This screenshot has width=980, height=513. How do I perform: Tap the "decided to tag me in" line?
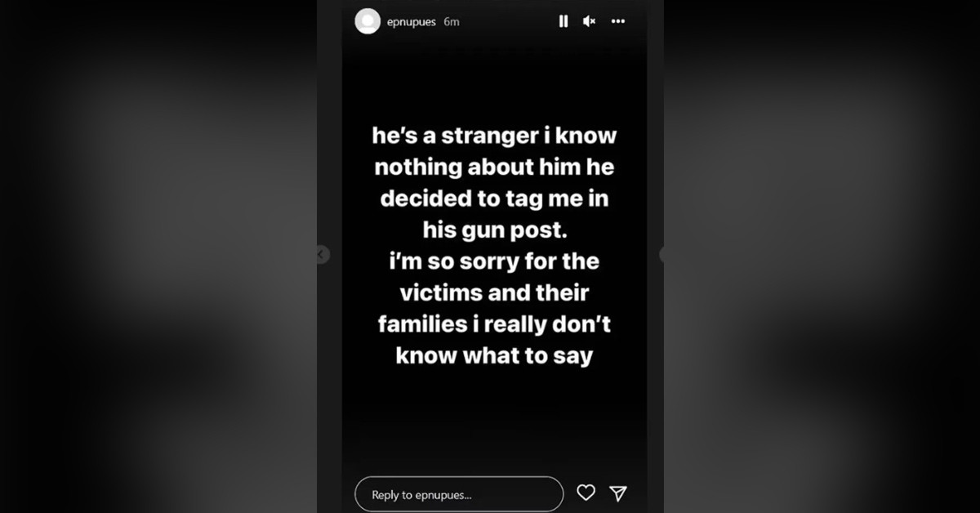494,199
